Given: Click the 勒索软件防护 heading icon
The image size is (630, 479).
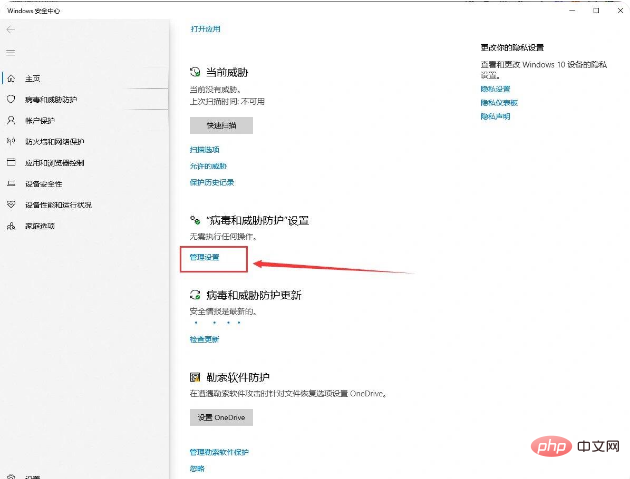Looking at the screenshot, I should (195, 377).
